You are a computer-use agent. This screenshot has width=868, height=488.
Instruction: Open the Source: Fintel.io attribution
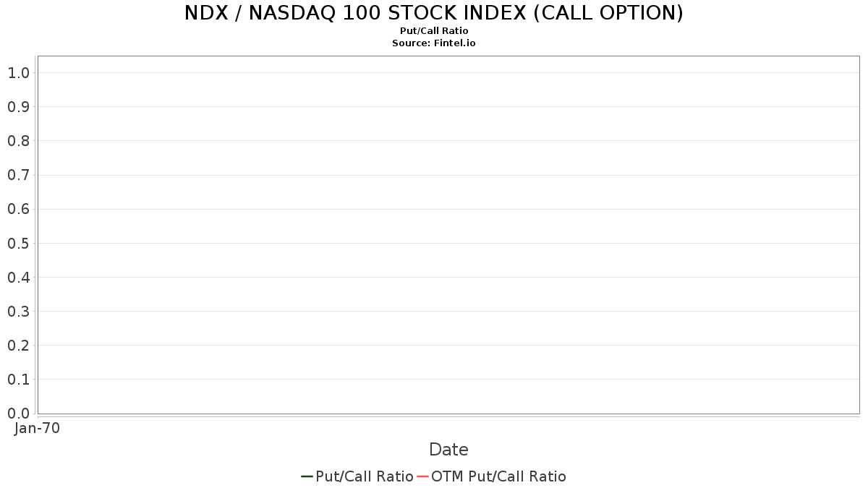(434, 43)
